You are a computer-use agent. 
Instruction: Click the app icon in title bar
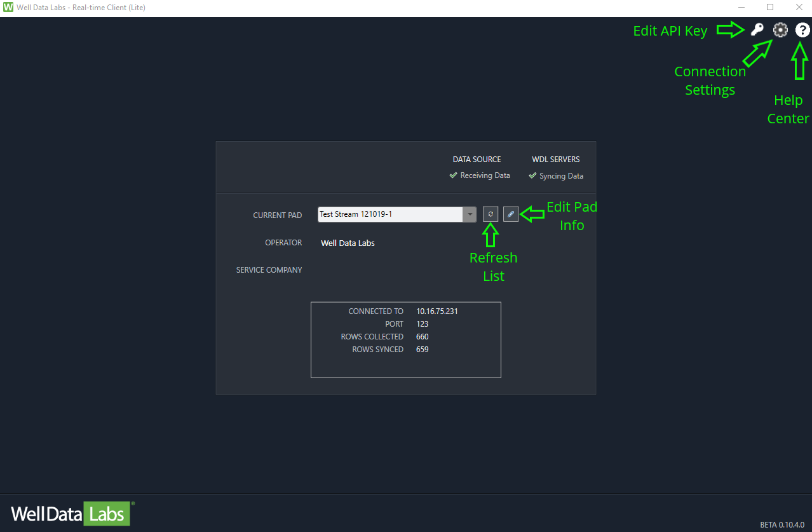[x=8, y=8]
